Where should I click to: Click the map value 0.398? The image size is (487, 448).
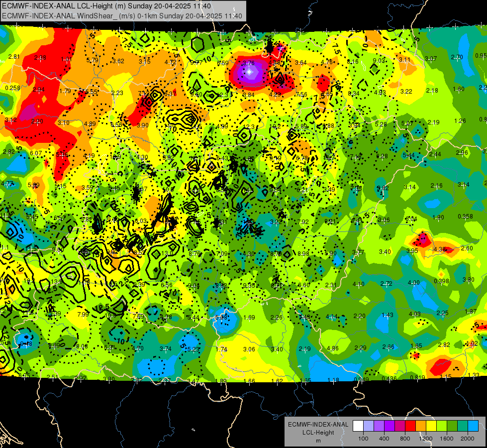point(441,281)
